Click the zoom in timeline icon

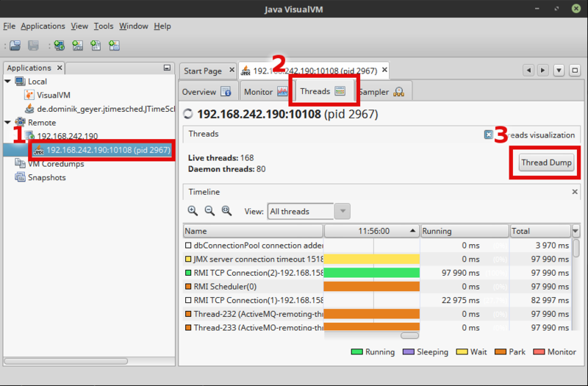coord(193,211)
